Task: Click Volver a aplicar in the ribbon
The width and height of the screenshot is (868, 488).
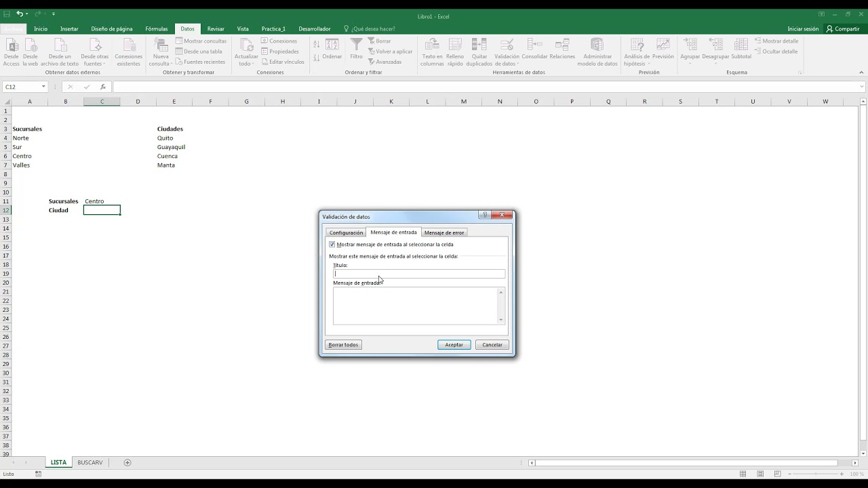Action: pyautogui.click(x=390, y=52)
